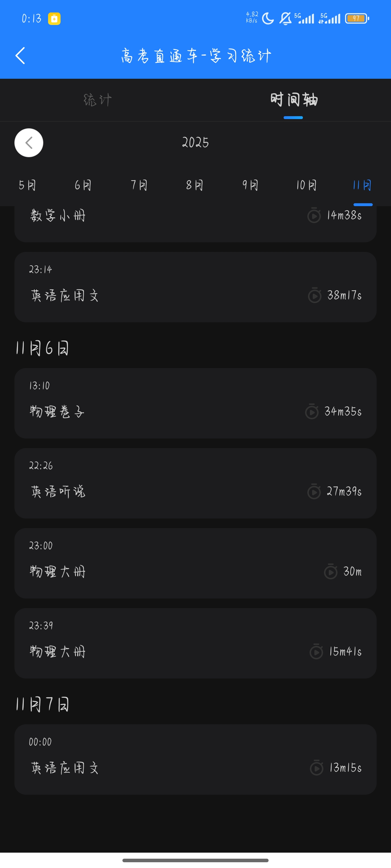Open the 22:26 英语听说 record

[195, 483]
